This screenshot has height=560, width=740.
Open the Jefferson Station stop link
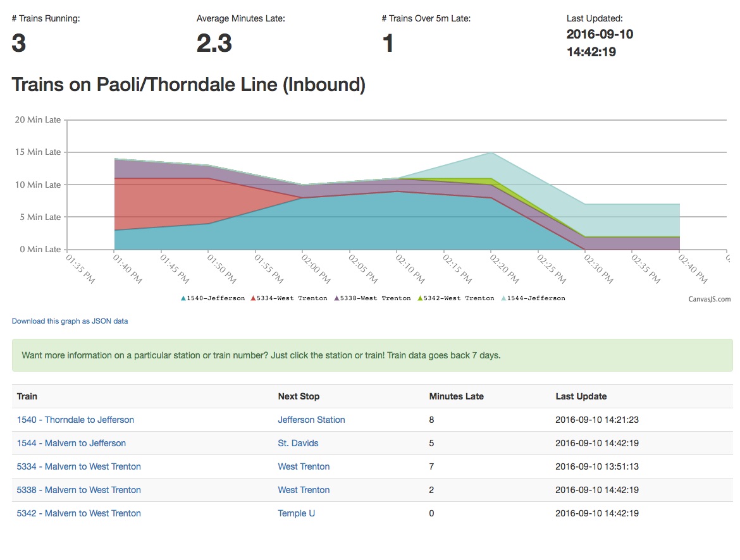coord(311,420)
